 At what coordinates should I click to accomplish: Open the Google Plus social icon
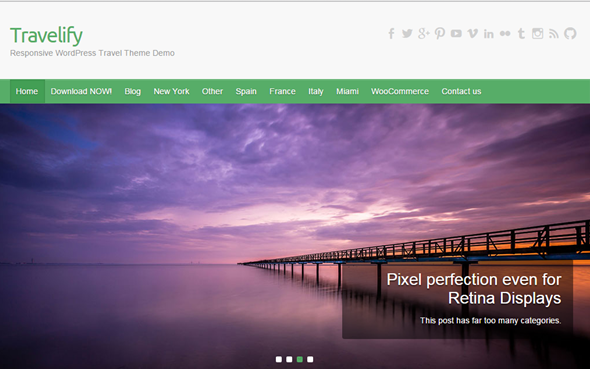click(423, 34)
